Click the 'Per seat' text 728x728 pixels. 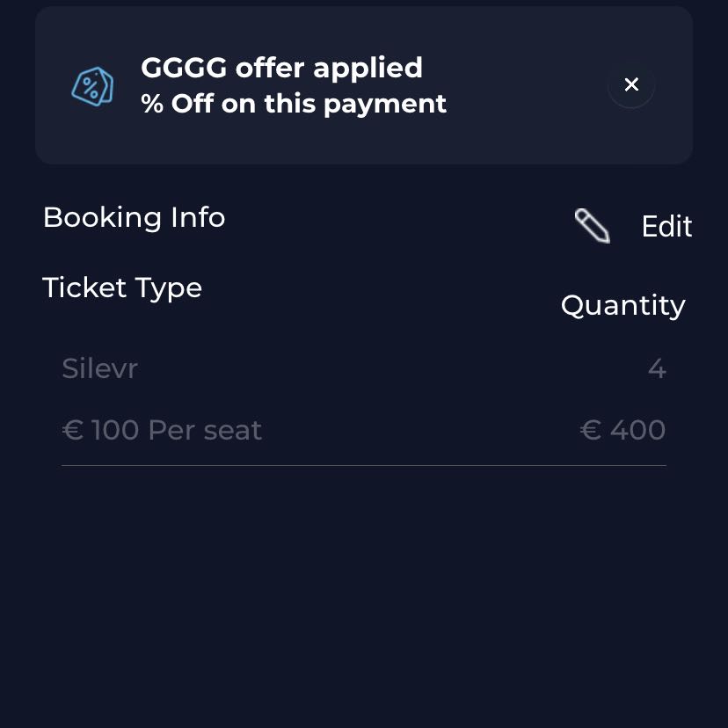(205, 430)
